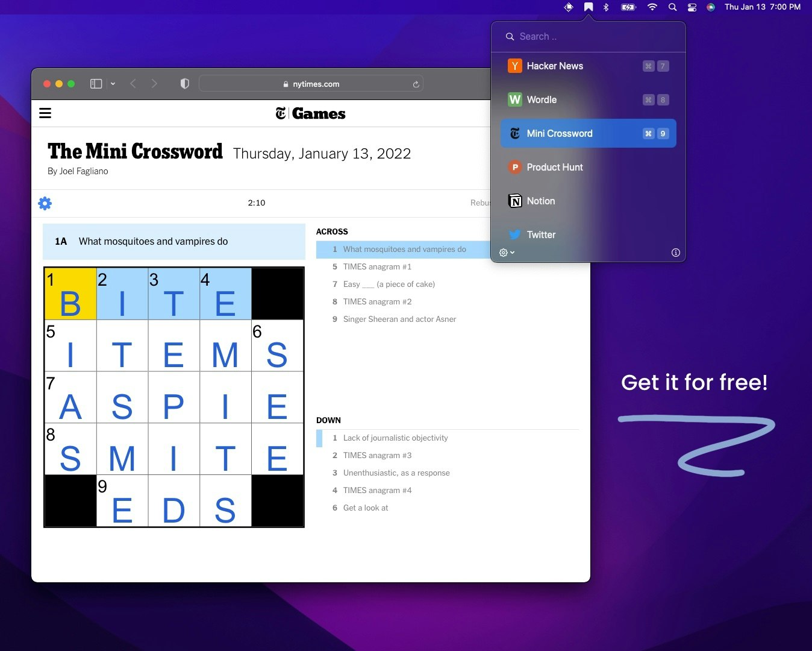Click the bookmark app menu bar icon

tap(589, 7)
